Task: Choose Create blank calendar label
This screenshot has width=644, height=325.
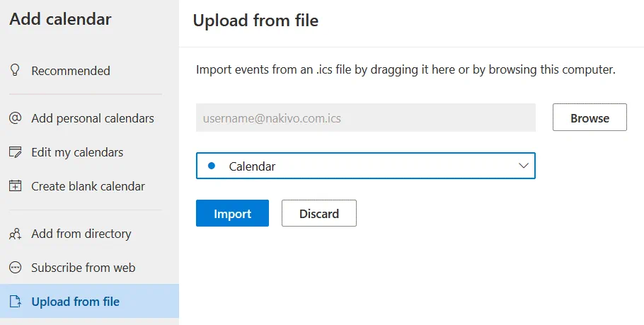Action: click(x=88, y=186)
